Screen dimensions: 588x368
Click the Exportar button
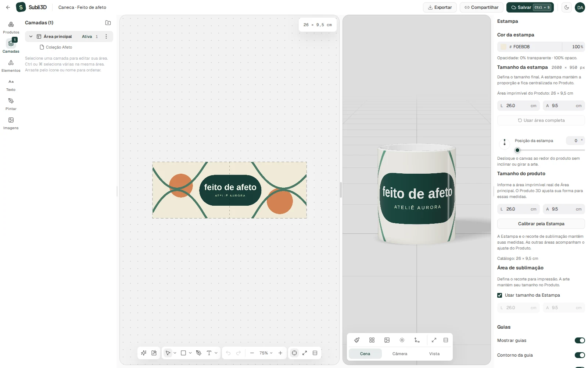pos(440,7)
